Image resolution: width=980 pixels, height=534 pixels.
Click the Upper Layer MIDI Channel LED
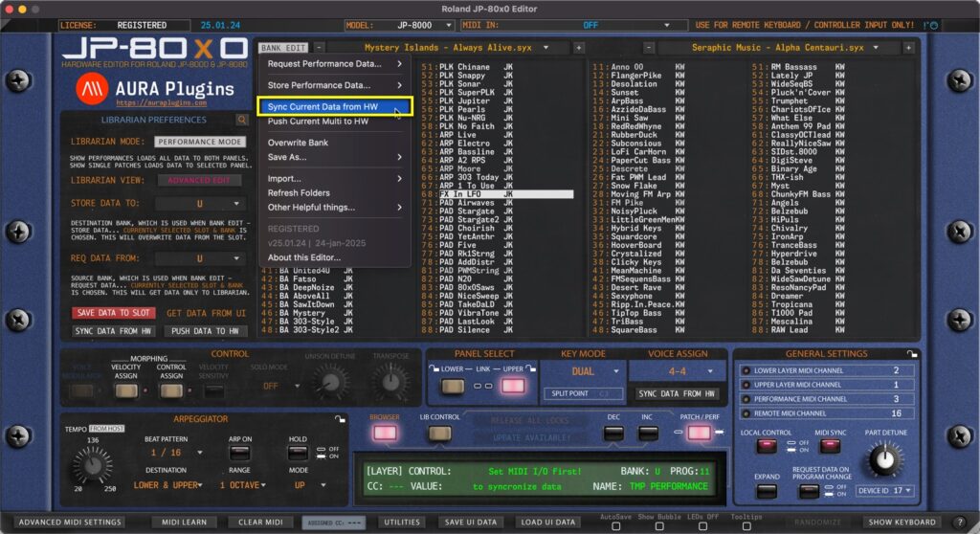746,385
